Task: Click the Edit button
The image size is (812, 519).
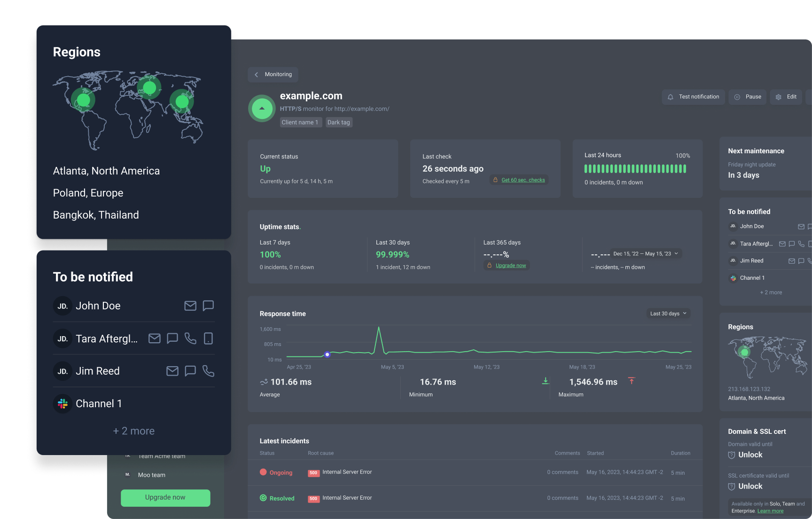Action: point(786,97)
